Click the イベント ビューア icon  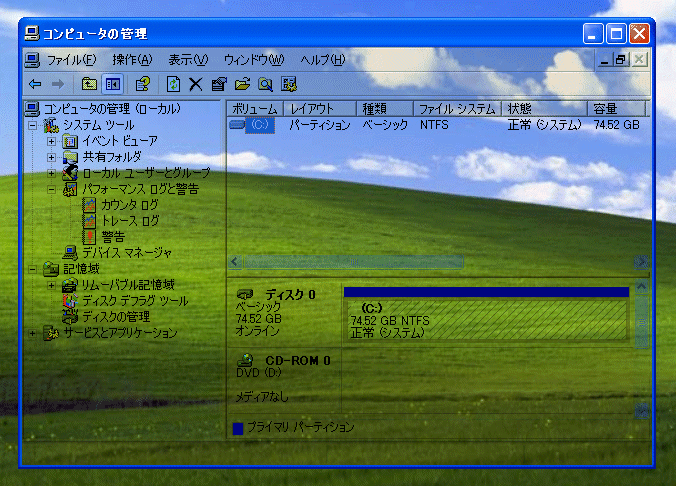(70, 141)
